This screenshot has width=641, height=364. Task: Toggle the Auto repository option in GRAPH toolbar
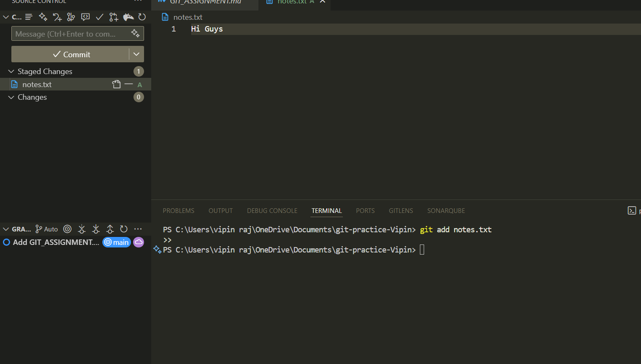(x=46, y=229)
